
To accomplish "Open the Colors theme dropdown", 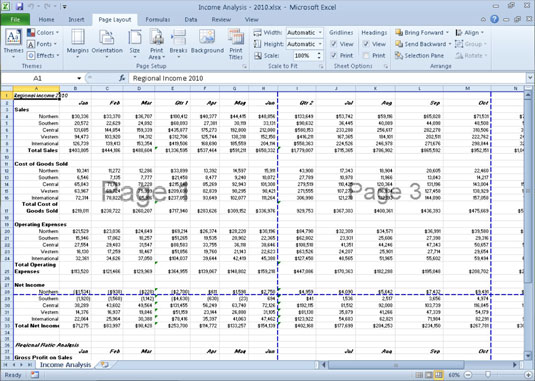I will [43, 33].
